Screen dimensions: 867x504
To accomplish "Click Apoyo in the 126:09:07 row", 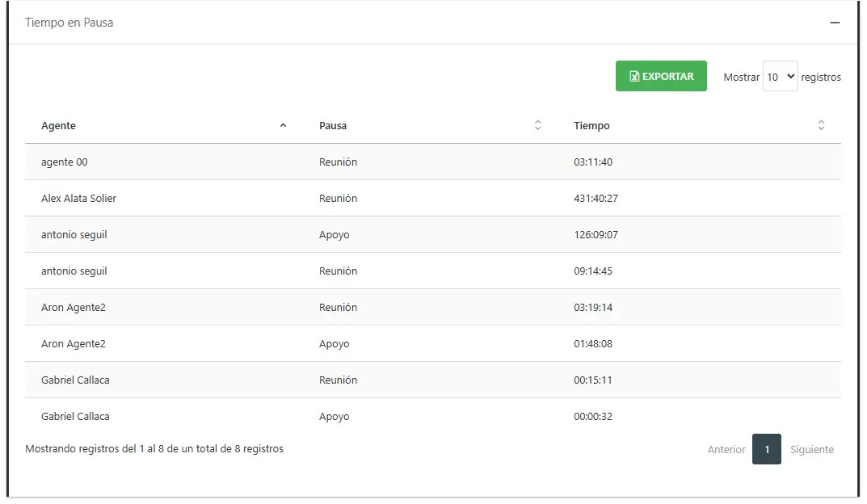I will (334, 235).
